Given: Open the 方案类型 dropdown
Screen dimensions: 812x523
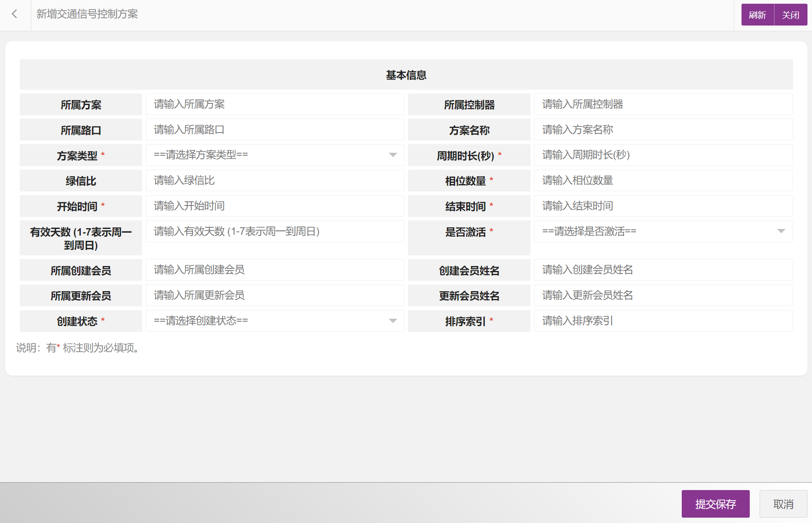Looking at the screenshot, I should tap(275, 155).
